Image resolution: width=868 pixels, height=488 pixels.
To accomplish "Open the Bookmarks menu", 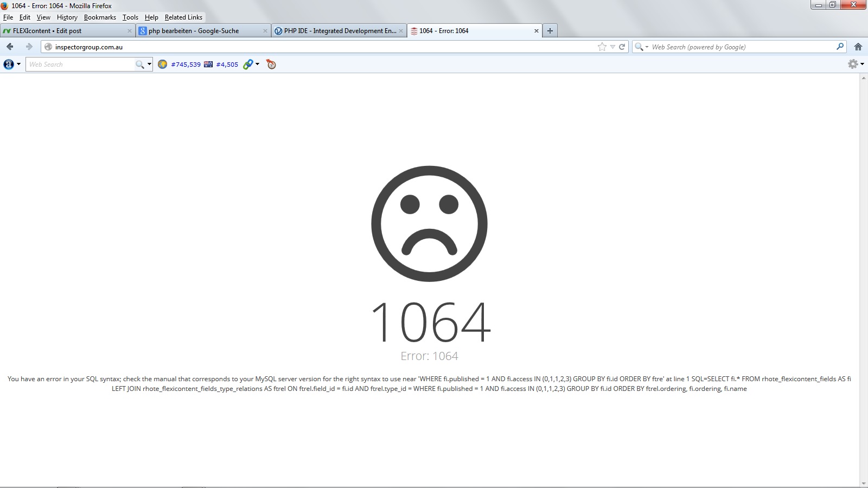I will 100,17.
